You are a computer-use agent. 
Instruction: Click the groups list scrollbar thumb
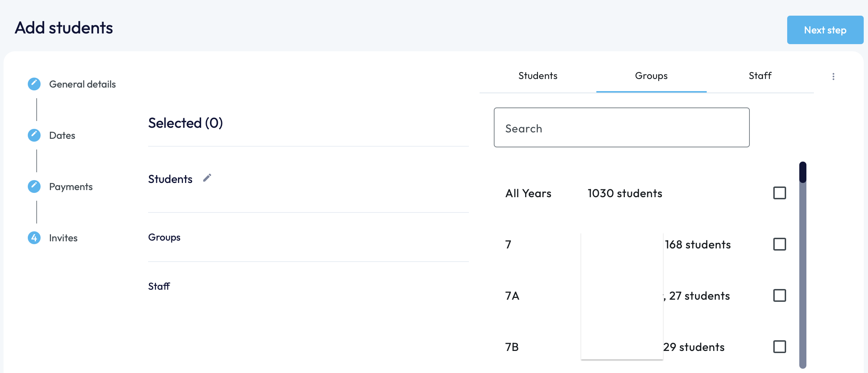(802, 173)
